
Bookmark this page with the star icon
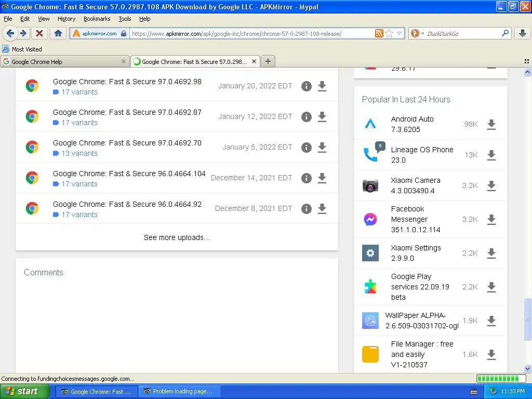(x=389, y=33)
